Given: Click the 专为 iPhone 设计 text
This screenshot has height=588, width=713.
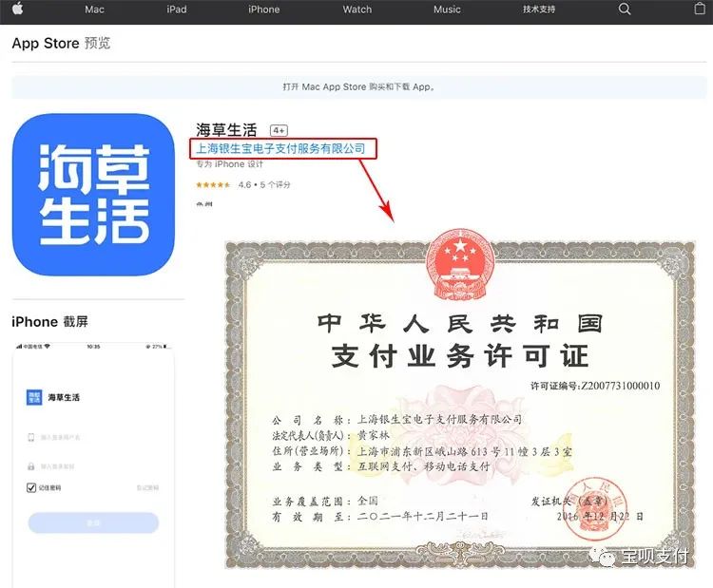Looking at the screenshot, I should (230, 164).
